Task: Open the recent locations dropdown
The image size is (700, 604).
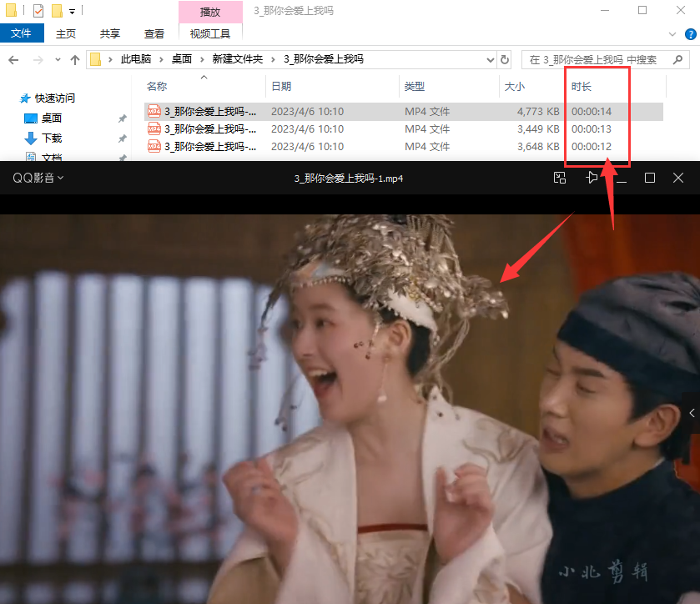Action: (x=58, y=60)
